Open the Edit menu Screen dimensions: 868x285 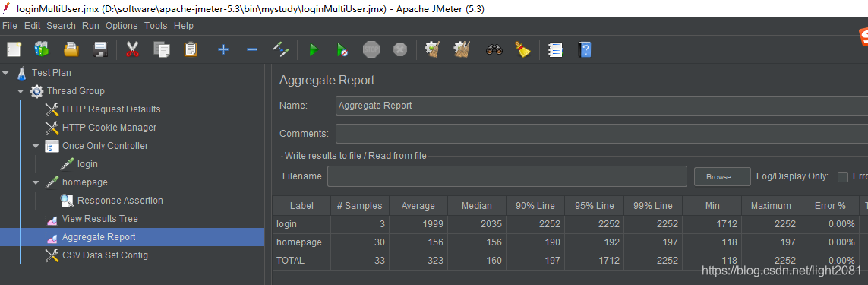tap(33, 26)
